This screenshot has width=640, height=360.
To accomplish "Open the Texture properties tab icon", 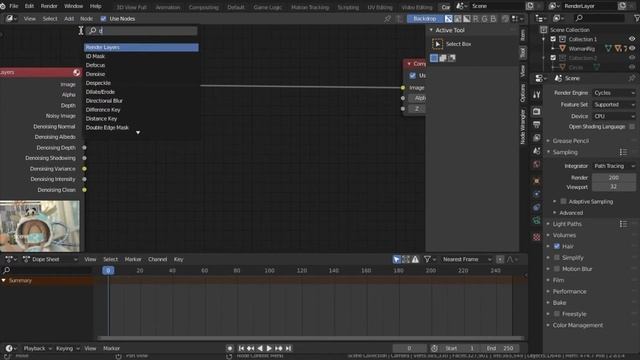I will (537, 237).
